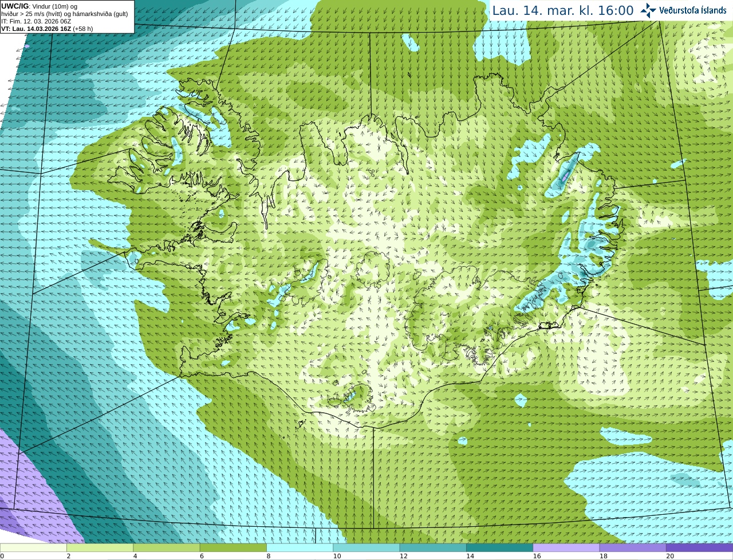Pick the 14–16 m/s dark teal legend swatch

coord(499,547)
